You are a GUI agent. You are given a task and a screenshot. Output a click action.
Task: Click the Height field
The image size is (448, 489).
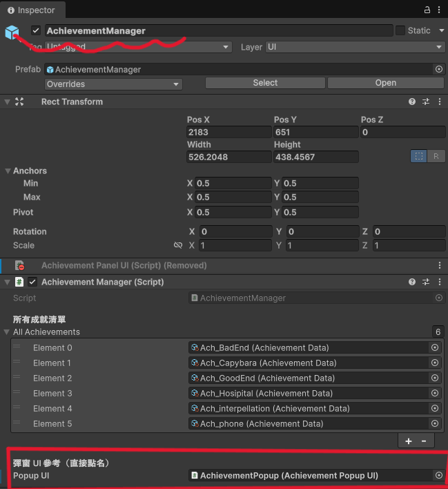point(316,157)
